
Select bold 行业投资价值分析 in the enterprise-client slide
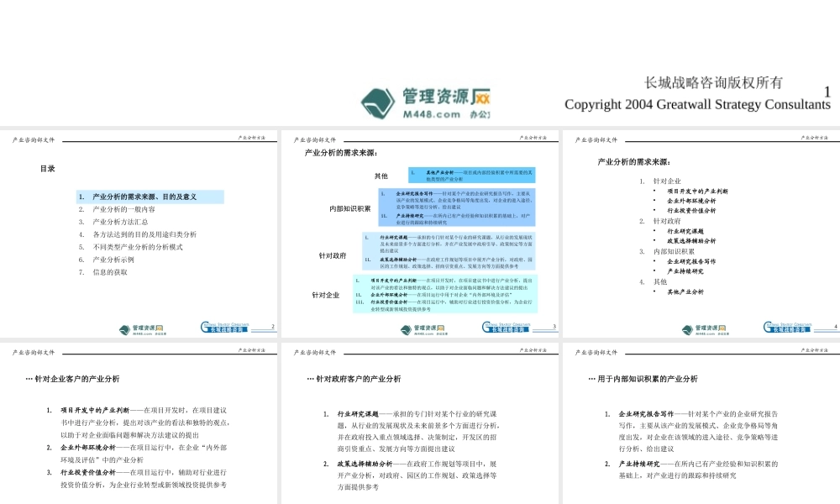pos(88,472)
